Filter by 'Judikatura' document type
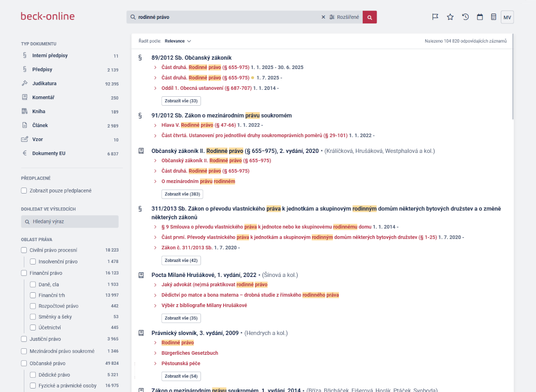Screen dimensions: 536x392 coord(44,84)
